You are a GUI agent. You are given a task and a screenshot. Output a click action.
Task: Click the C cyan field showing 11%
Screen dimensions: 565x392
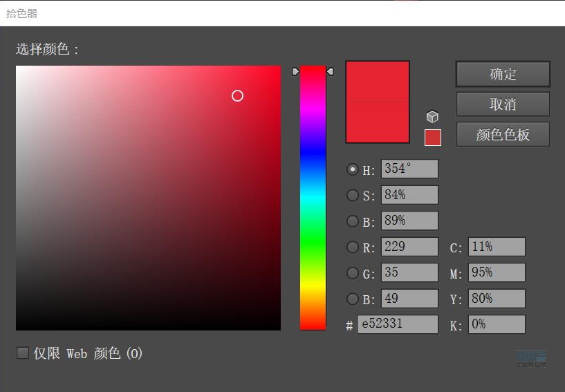496,248
